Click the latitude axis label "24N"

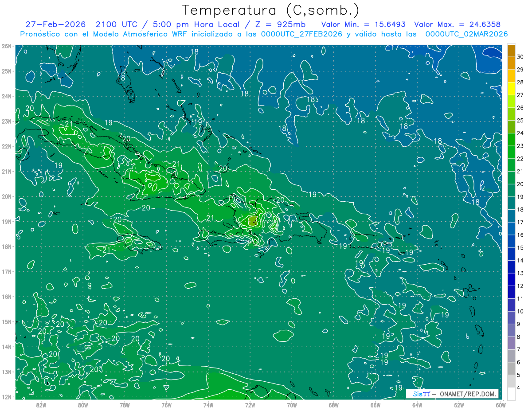coord(7,96)
